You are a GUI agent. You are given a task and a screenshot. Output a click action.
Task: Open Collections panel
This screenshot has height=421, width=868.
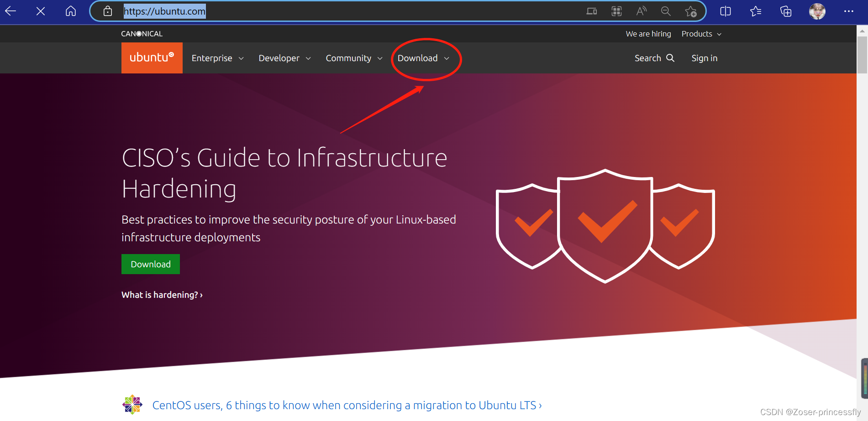(x=786, y=11)
